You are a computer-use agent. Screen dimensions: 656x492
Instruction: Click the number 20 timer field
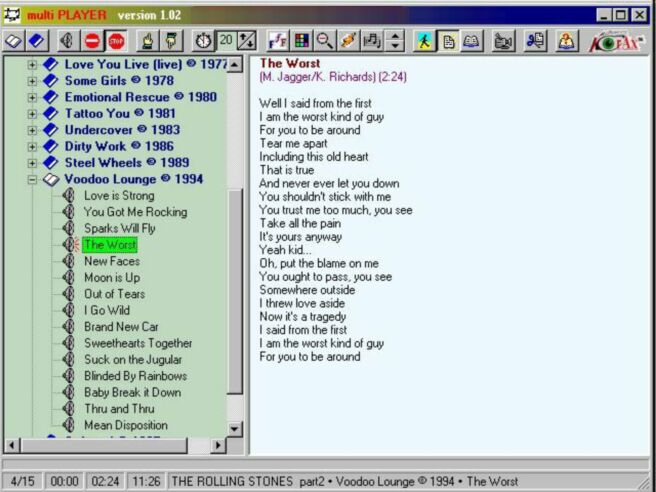(226, 41)
